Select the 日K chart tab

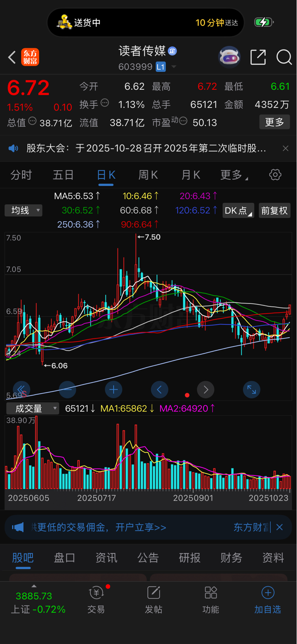[106, 175]
